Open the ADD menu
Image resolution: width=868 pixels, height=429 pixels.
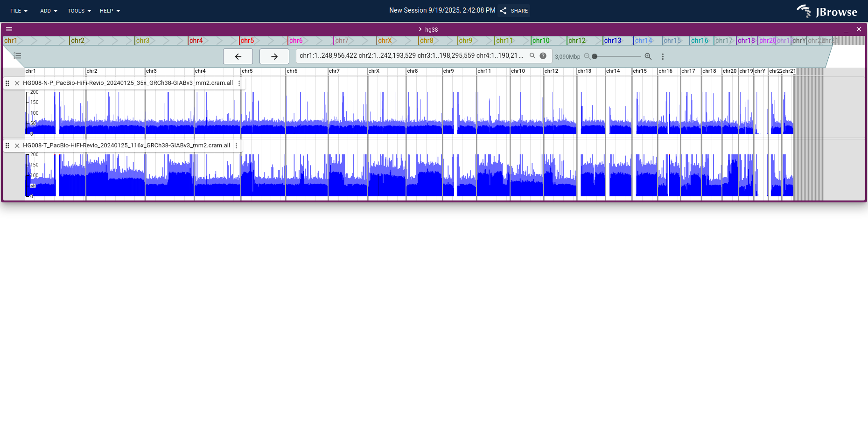pos(49,11)
